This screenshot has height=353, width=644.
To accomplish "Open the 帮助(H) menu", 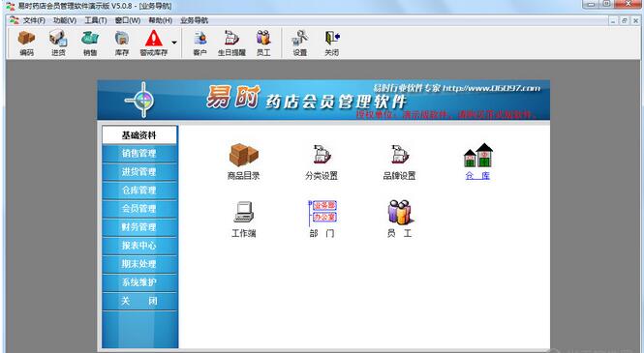I will (160, 20).
